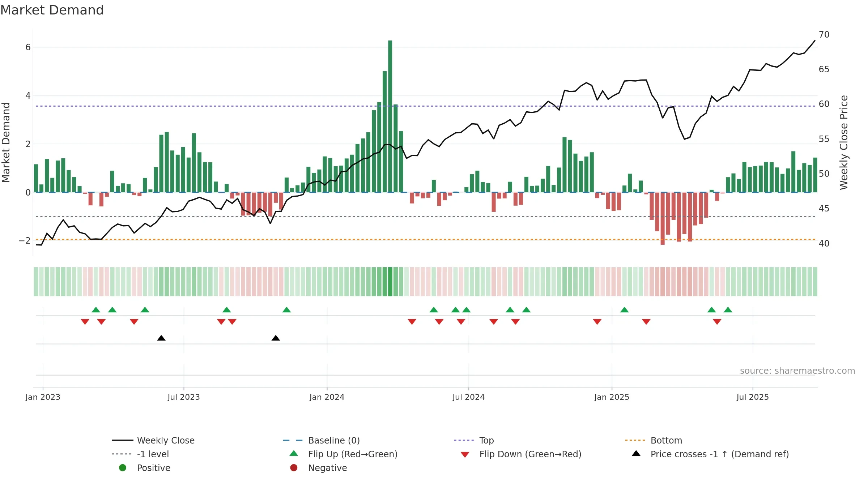Click the Jan 2023 x-axis label

click(x=43, y=397)
